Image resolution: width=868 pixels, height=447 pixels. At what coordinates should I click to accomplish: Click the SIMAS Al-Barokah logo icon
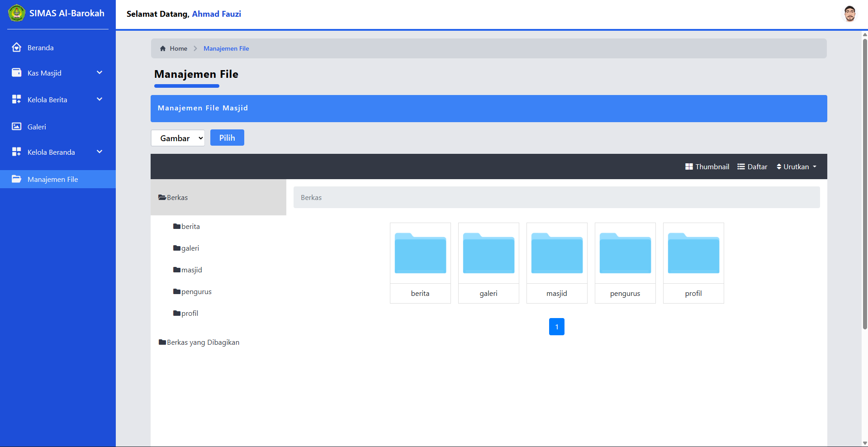coord(17,13)
